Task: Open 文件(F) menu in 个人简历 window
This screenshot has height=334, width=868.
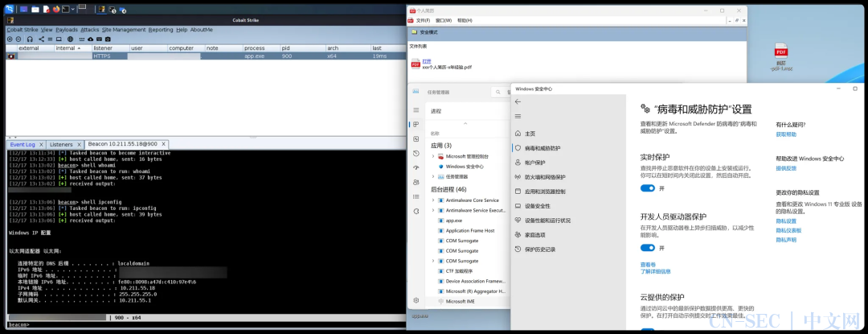Action: tap(423, 20)
